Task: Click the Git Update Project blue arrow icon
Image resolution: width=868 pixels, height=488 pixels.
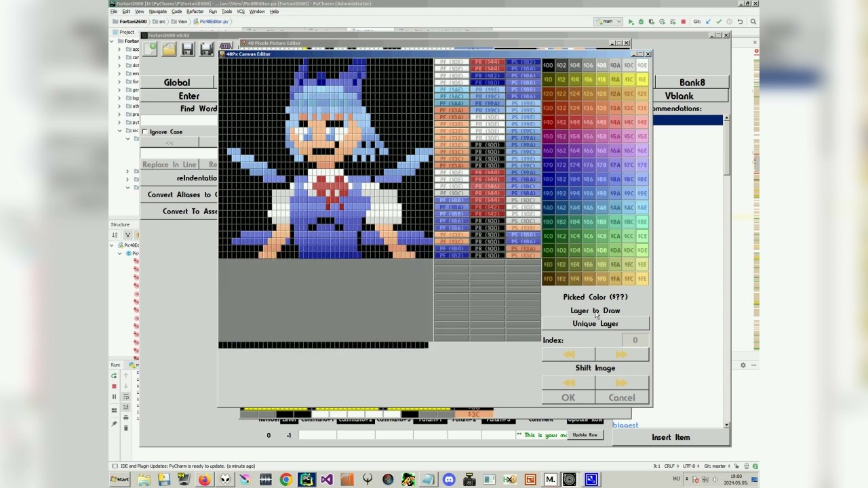Action: click(708, 22)
